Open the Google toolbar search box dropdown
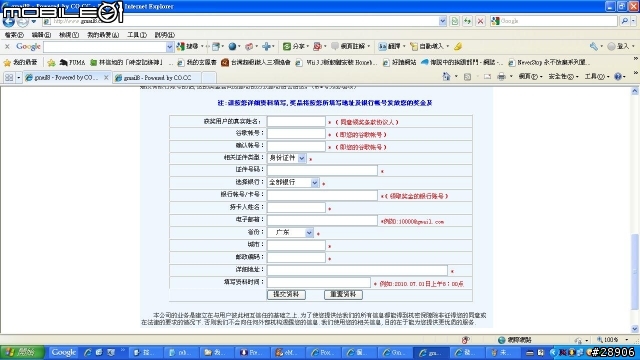Viewport: 640px width, 360px height. [x=169, y=47]
